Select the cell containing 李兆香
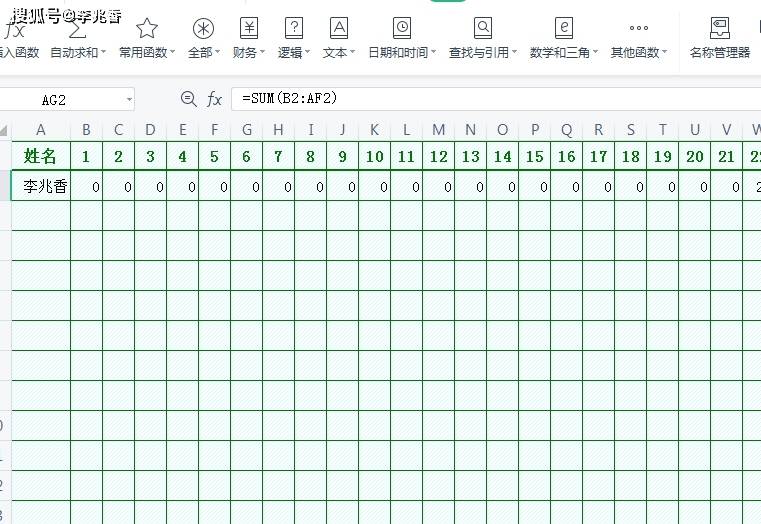Screen dimensions: 761x524 pyautogui.click(x=41, y=186)
